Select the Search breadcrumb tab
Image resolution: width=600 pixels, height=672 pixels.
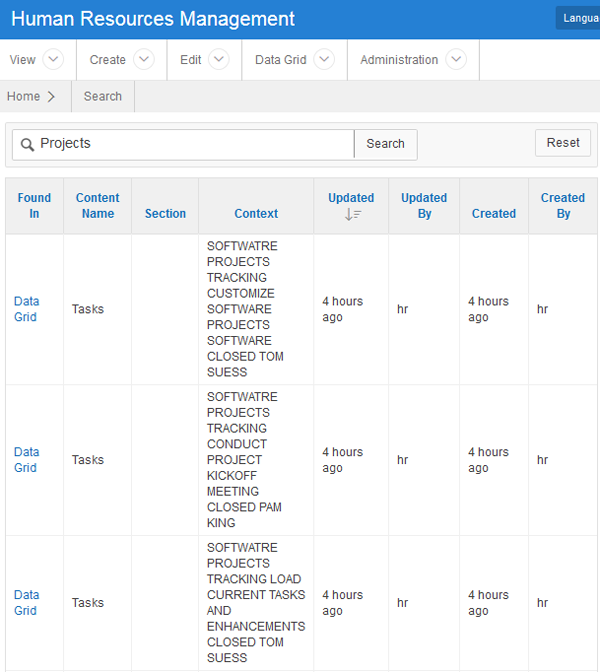(103, 97)
